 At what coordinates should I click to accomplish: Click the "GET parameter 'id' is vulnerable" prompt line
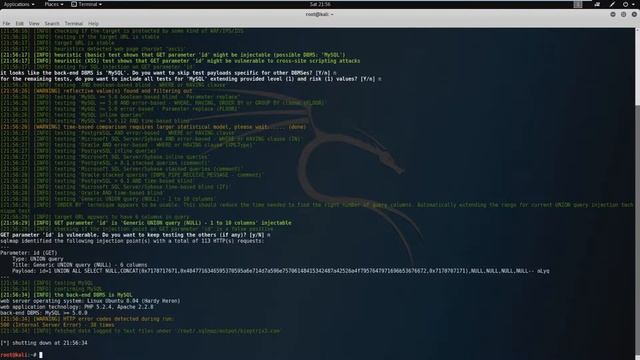(x=135, y=235)
